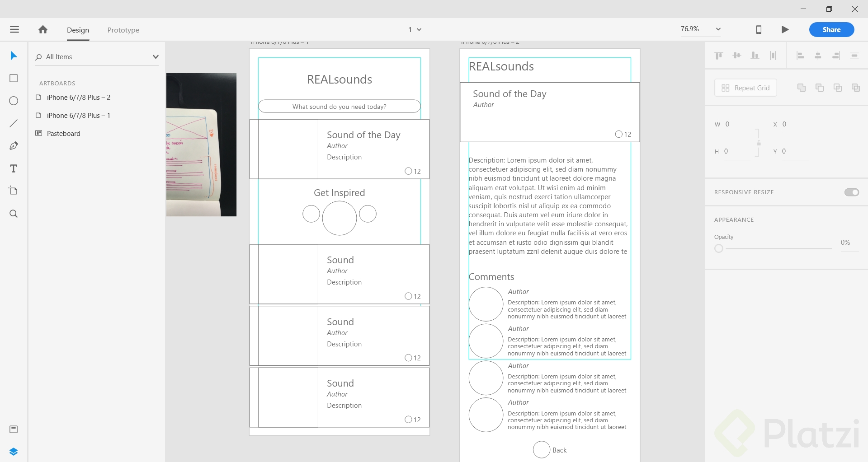The height and width of the screenshot is (462, 868).
Task: Select the Rectangle tool
Action: point(14,78)
